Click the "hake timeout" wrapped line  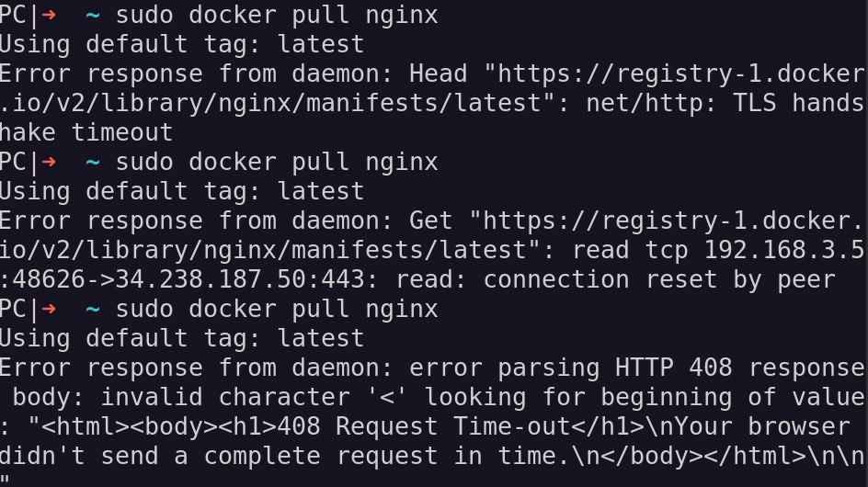click(86, 132)
